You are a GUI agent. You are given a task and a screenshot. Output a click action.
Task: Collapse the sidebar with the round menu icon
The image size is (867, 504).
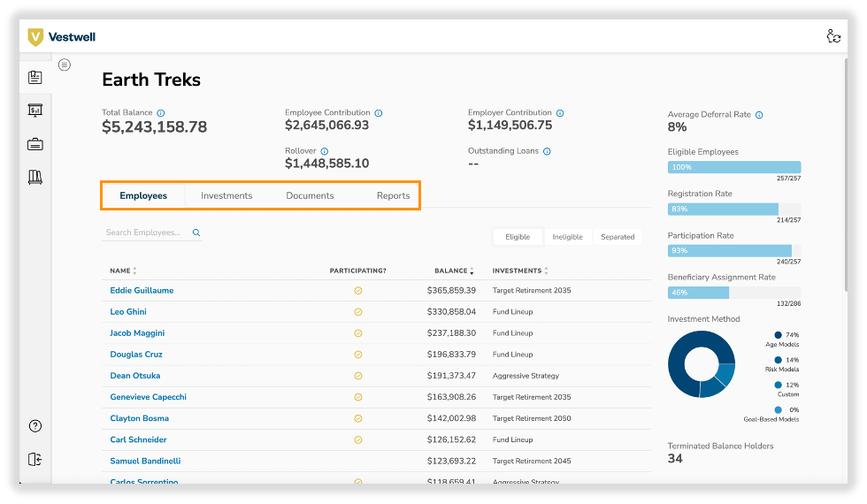click(65, 65)
